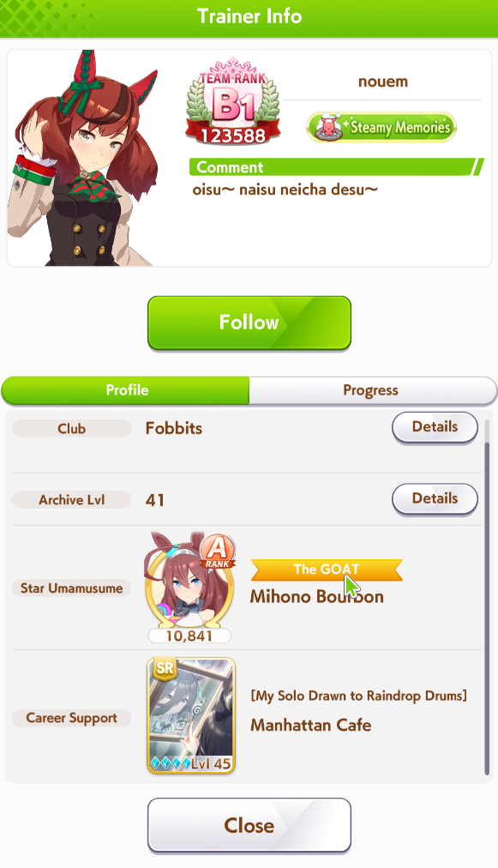Close the Trainer Info dialog
This screenshot has height=868, width=498.
(x=249, y=825)
